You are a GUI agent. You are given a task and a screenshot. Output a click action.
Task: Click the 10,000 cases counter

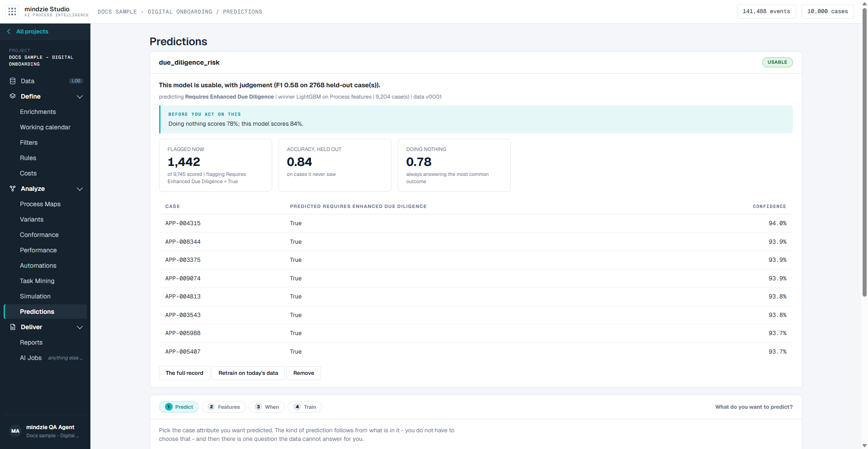click(x=827, y=12)
